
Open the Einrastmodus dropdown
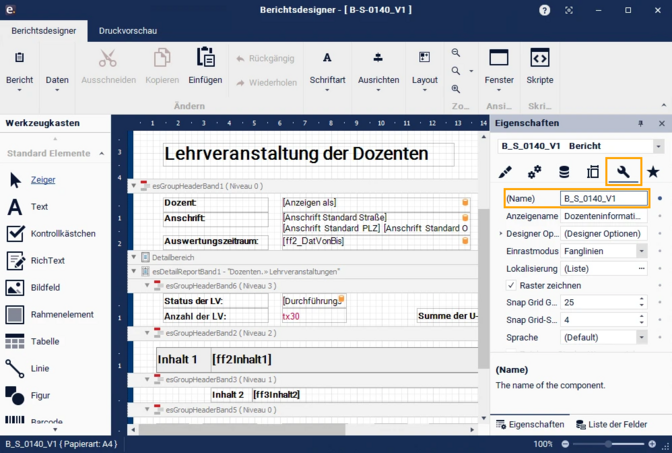pos(642,251)
